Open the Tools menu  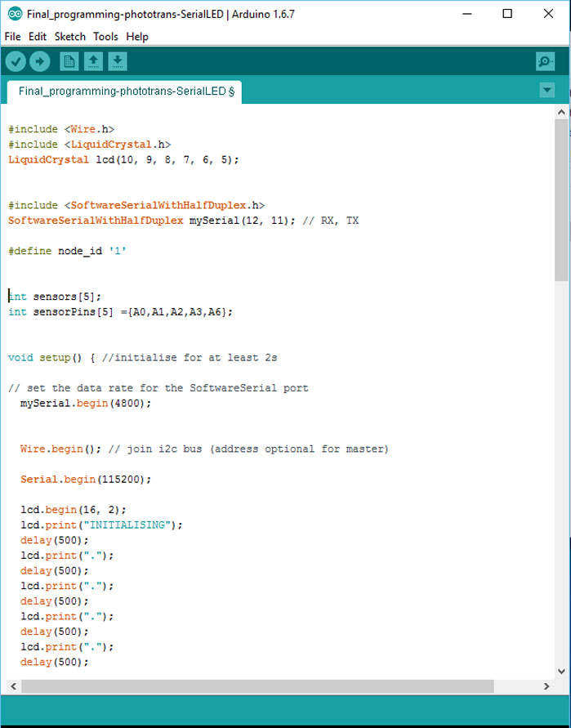tap(106, 36)
